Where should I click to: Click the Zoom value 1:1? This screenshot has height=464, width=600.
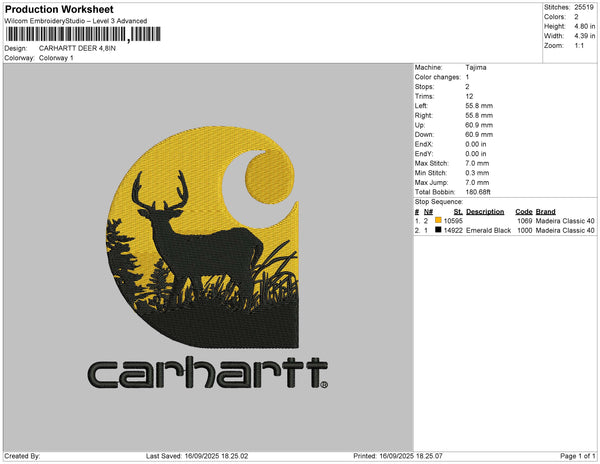[x=579, y=46]
